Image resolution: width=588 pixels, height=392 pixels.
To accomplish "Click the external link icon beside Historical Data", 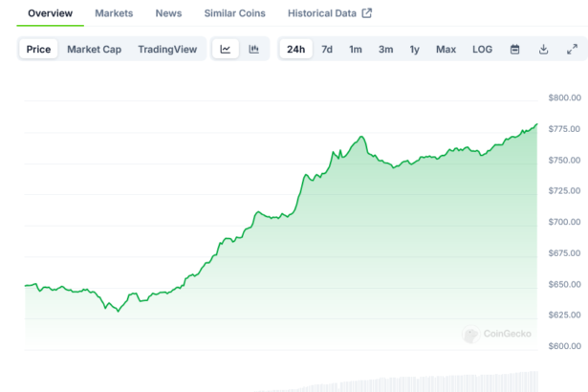I will point(367,13).
